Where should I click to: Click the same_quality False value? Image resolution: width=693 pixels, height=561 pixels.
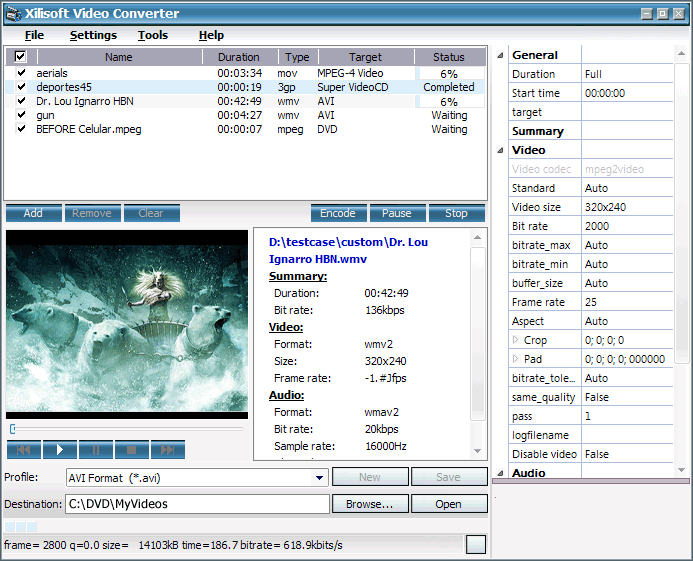[597, 397]
